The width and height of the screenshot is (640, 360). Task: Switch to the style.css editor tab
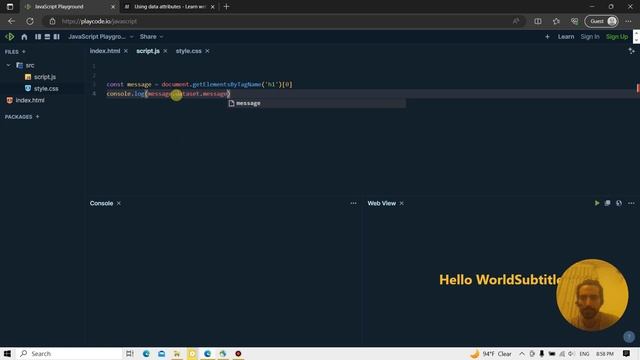tap(189, 51)
